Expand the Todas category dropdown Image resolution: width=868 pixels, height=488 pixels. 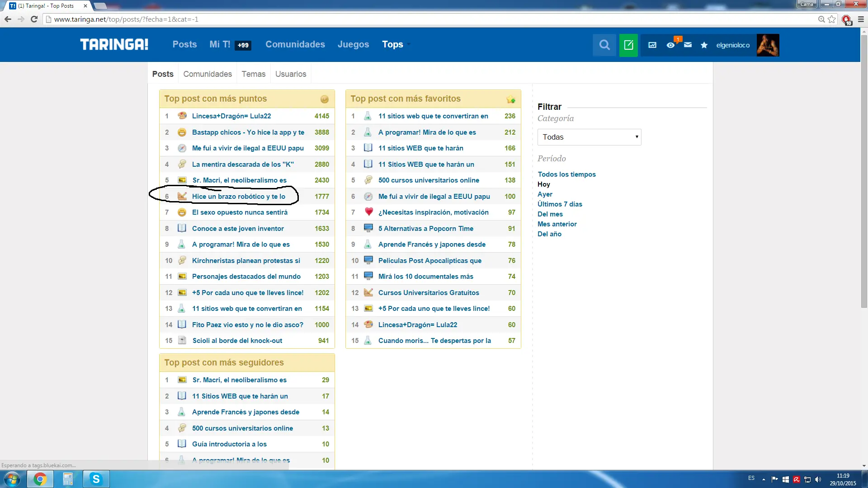[589, 137]
